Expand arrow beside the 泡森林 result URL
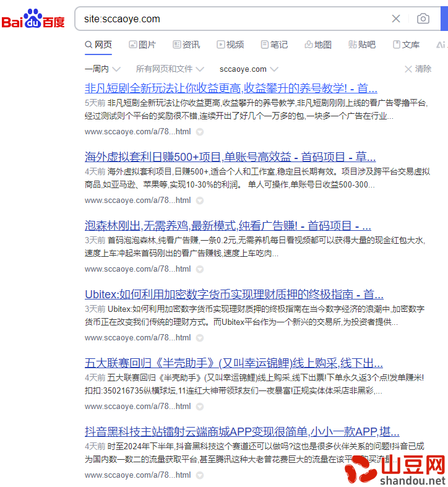Viewport: 448px width, 487px height. click(x=200, y=269)
